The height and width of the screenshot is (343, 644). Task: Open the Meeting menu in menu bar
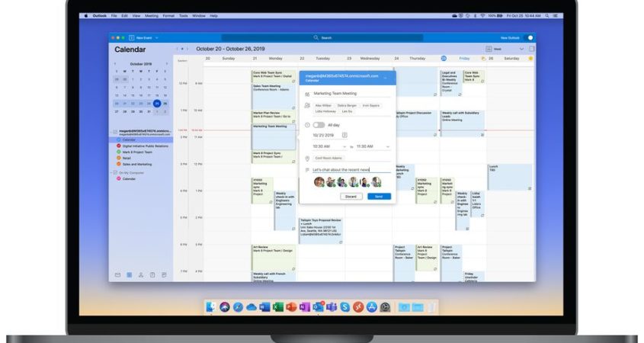coord(152,15)
